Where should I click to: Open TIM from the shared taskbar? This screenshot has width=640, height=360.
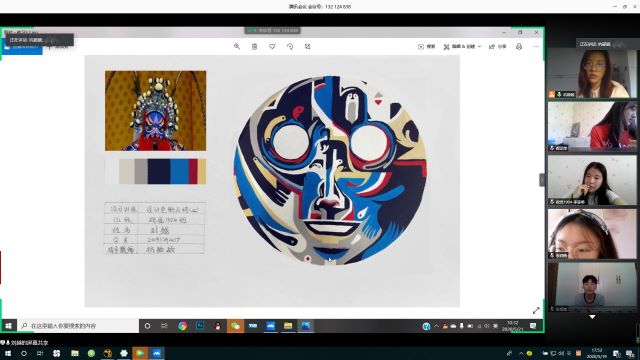coord(253,326)
